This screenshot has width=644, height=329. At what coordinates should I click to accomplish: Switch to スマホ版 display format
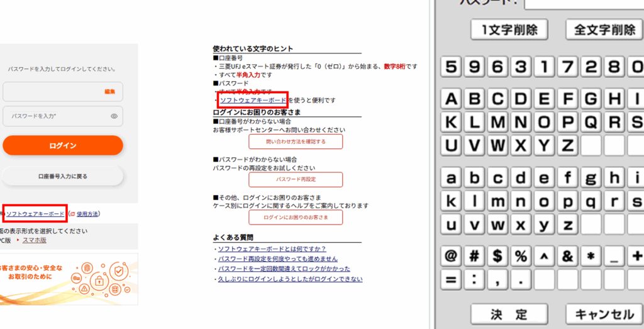[x=35, y=240]
